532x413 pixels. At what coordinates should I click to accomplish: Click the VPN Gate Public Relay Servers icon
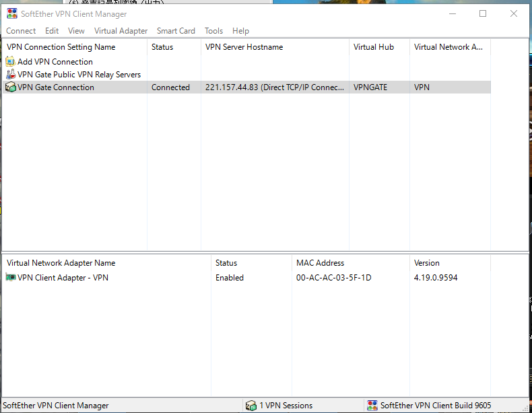[x=11, y=74]
